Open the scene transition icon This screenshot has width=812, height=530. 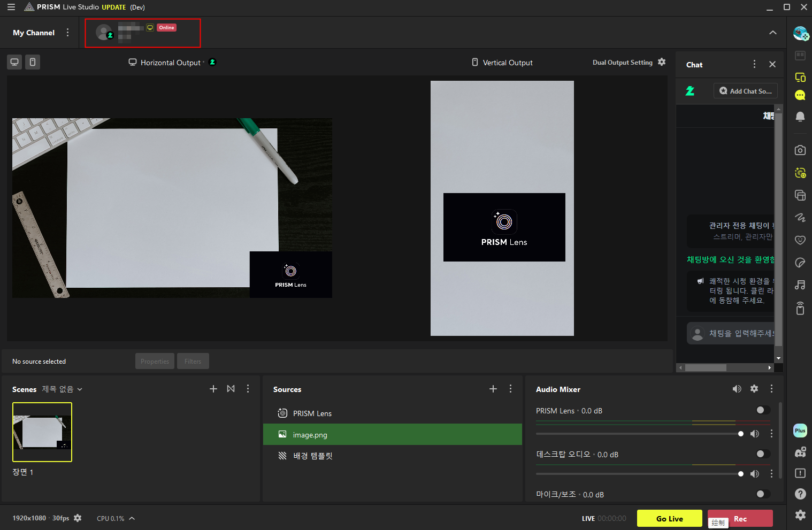pos(231,389)
